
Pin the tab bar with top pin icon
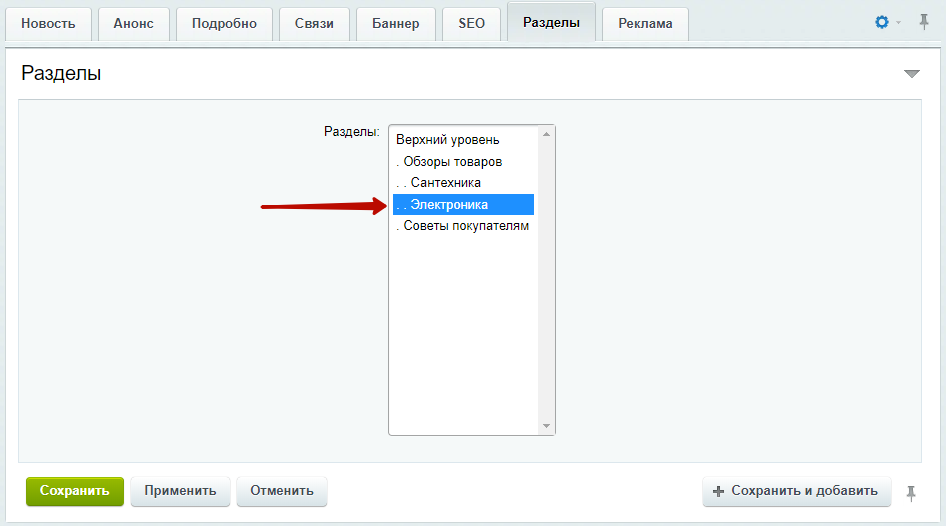click(x=923, y=22)
